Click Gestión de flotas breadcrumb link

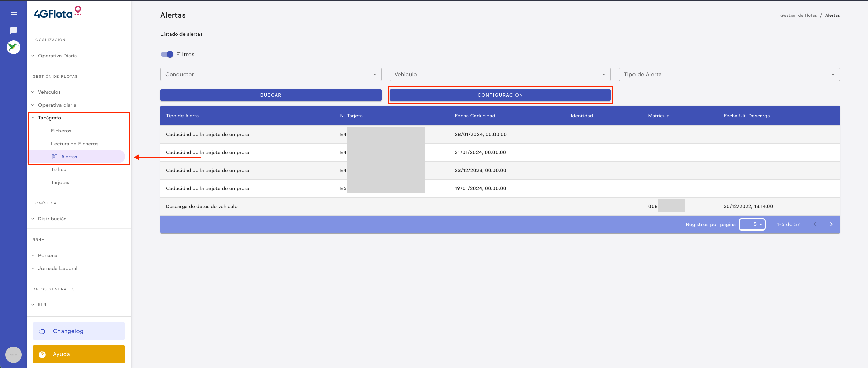click(798, 15)
